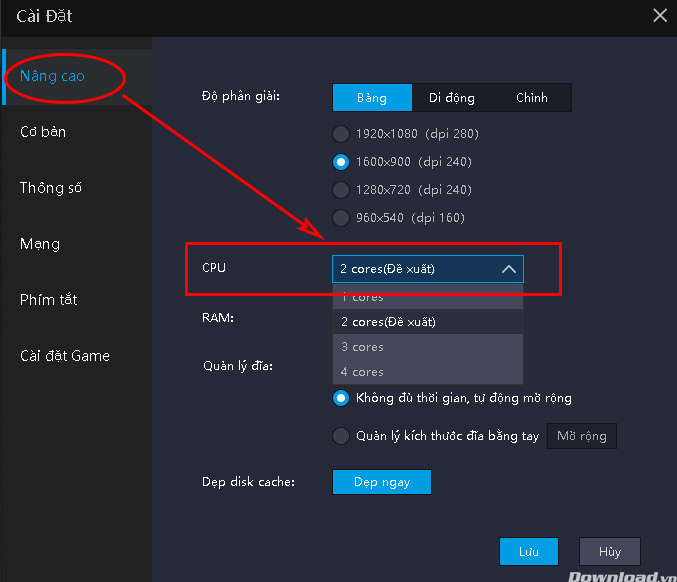Click the Cài Đặt window title
Image resolution: width=677 pixels, height=582 pixels.
pyautogui.click(x=44, y=16)
